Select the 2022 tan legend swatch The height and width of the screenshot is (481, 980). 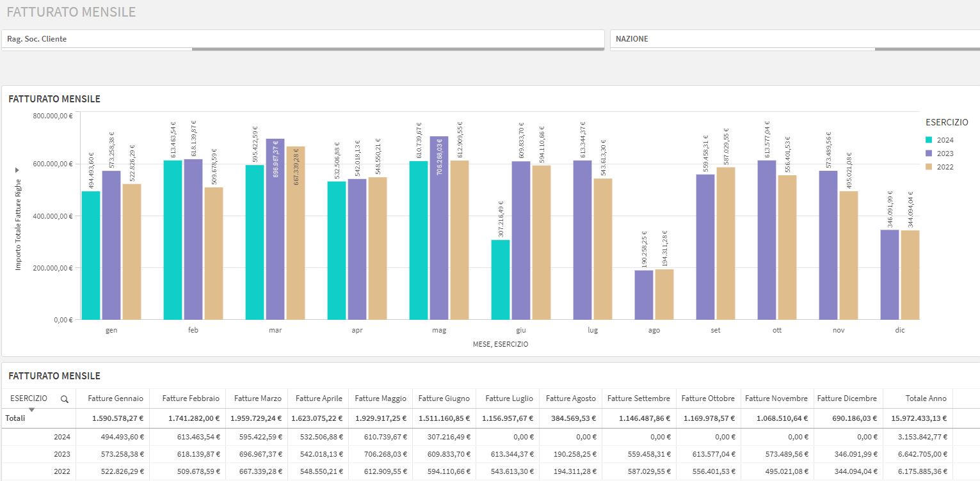pyautogui.click(x=929, y=167)
